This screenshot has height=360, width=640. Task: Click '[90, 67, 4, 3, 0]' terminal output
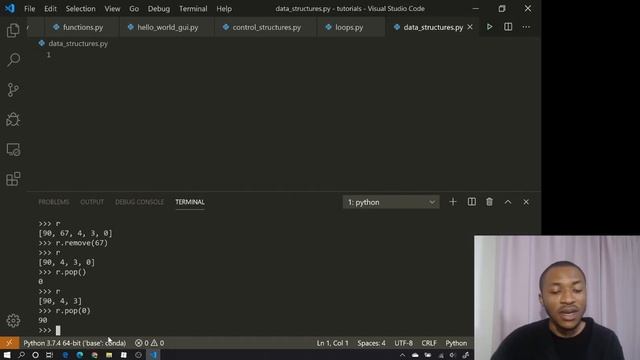tap(75, 233)
